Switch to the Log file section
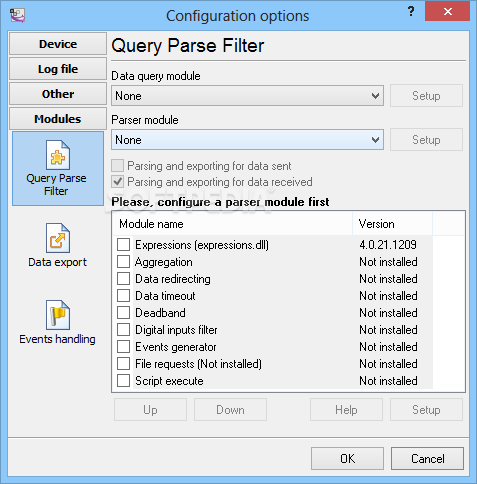This screenshot has width=477, height=484. point(58,69)
